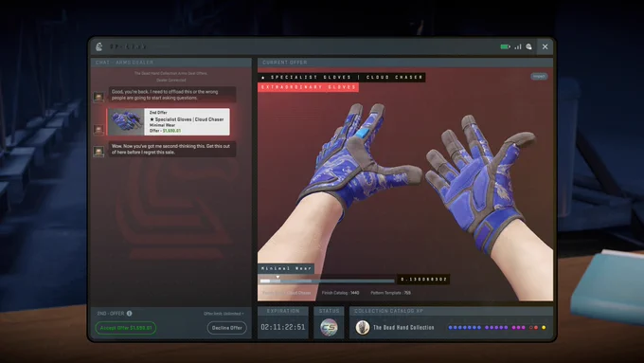Click the float value 0.130088302
The image size is (644, 363).
423,280
